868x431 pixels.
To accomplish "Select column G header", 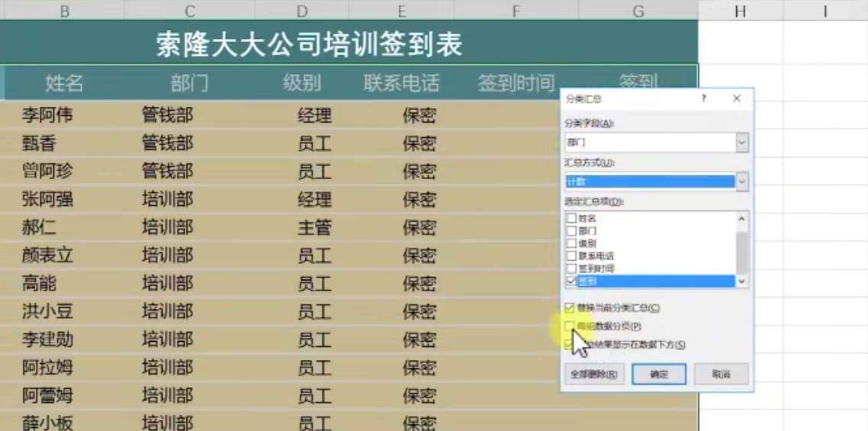I will tap(638, 11).
